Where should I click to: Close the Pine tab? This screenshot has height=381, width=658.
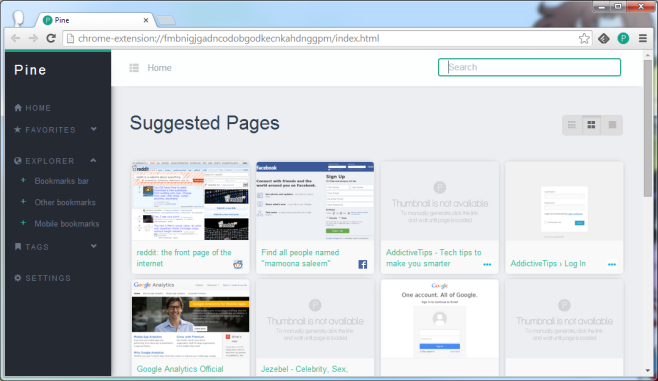coord(146,20)
